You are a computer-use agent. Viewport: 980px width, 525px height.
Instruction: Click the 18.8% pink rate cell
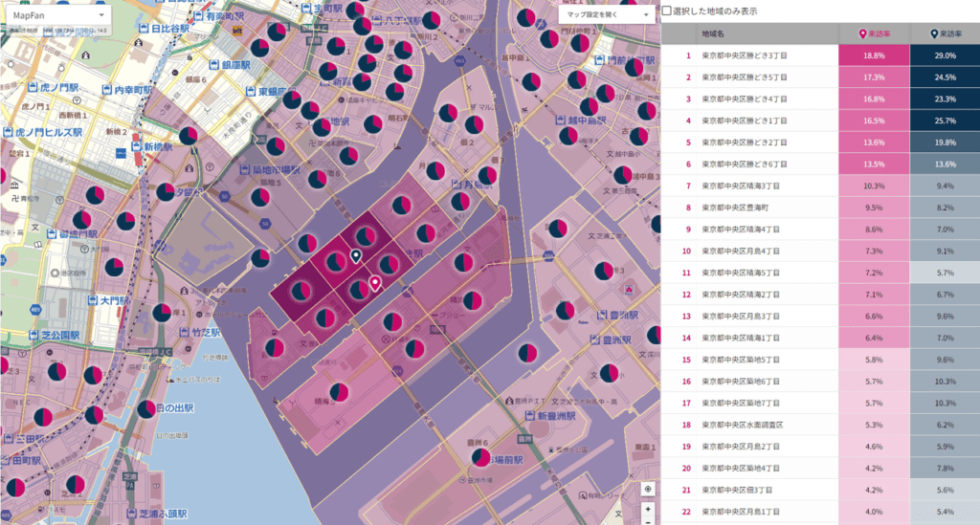(x=874, y=55)
